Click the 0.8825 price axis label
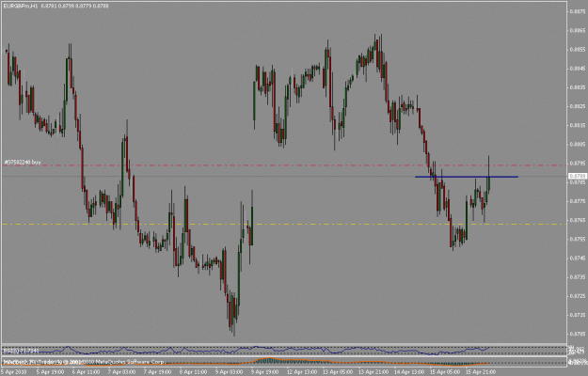 (x=578, y=106)
